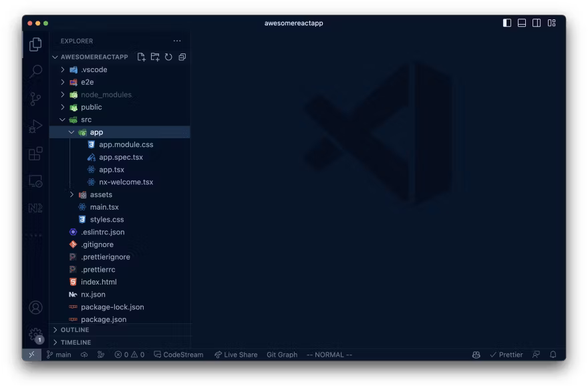This screenshot has height=390, width=588.
Task: Open the Nx Console view
Action: tap(35, 208)
